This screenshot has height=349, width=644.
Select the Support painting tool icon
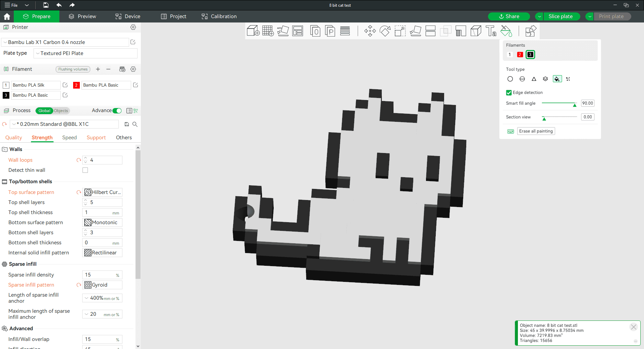click(x=461, y=31)
